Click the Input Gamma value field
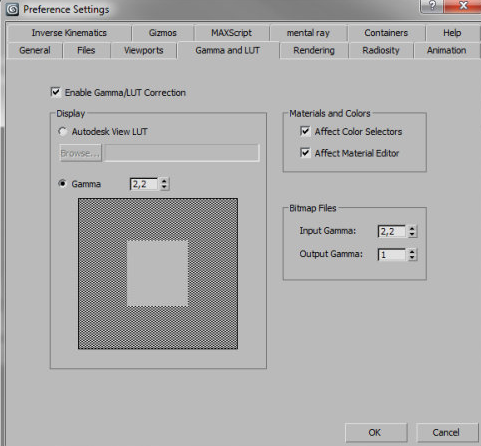This screenshot has width=481, height=446. [x=392, y=231]
